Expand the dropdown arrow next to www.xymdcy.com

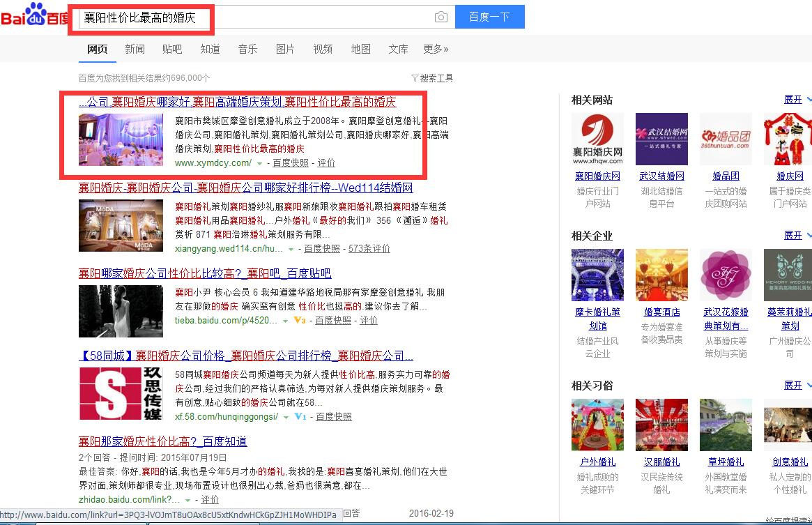(x=259, y=163)
